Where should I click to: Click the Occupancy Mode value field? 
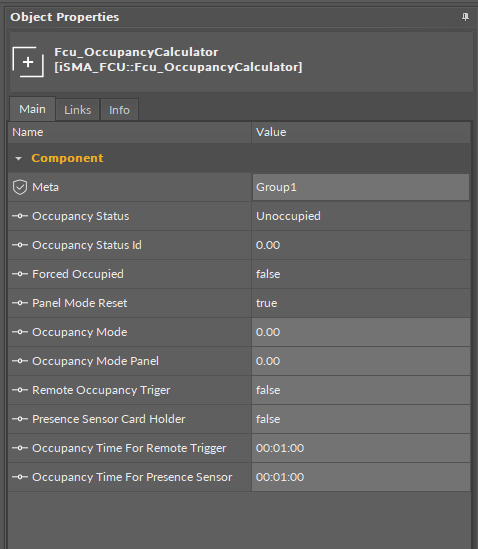pos(361,332)
